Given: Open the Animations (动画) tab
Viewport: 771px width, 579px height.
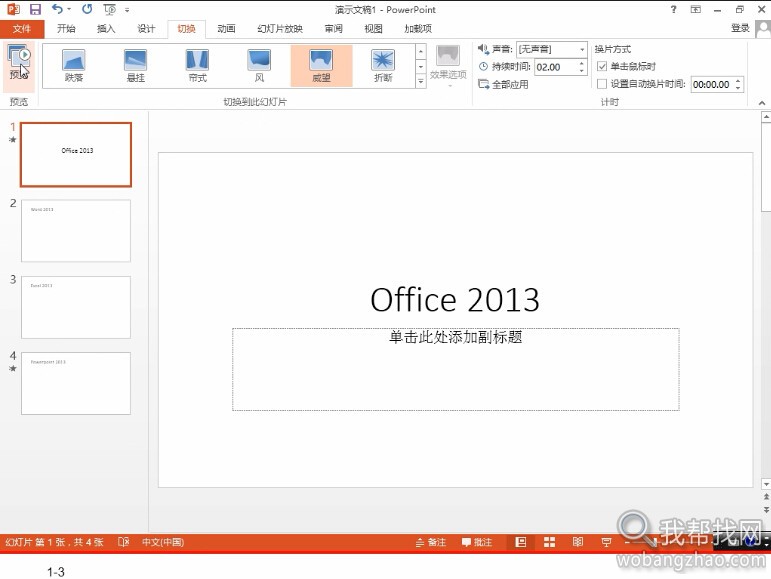Looking at the screenshot, I should pyautogui.click(x=226, y=29).
